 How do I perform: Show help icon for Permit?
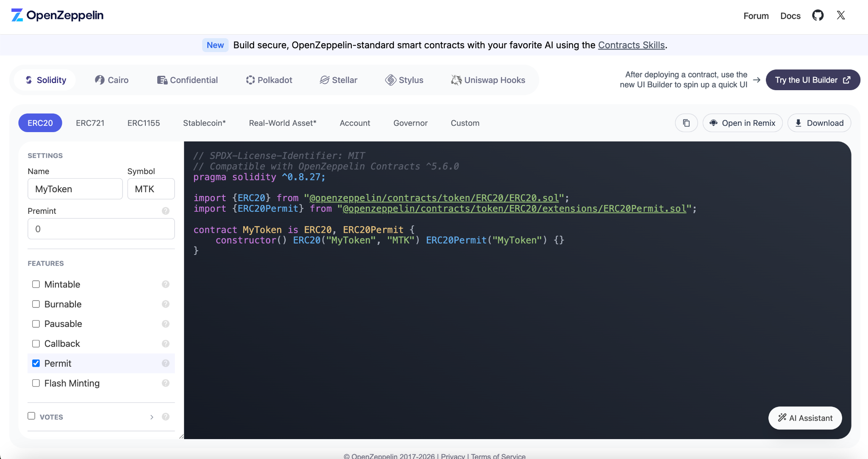pyautogui.click(x=166, y=363)
